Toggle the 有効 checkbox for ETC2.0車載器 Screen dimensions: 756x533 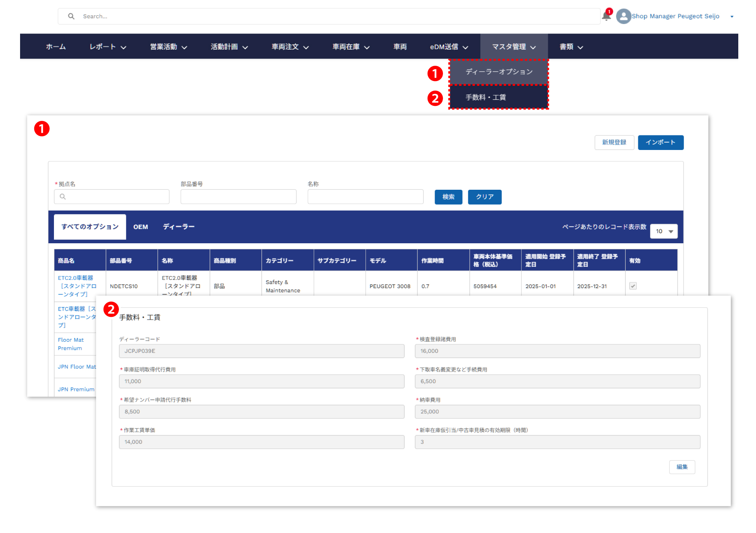click(633, 286)
